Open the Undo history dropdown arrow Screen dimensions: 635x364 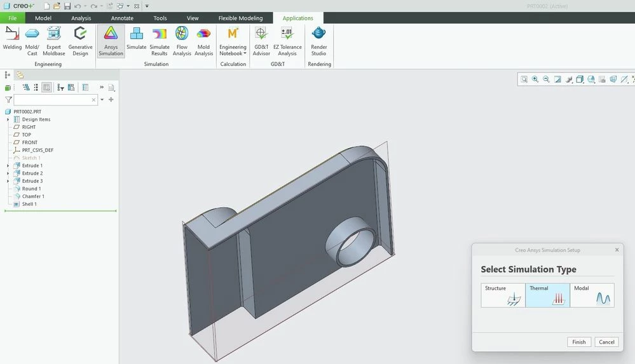click(85, 6)
